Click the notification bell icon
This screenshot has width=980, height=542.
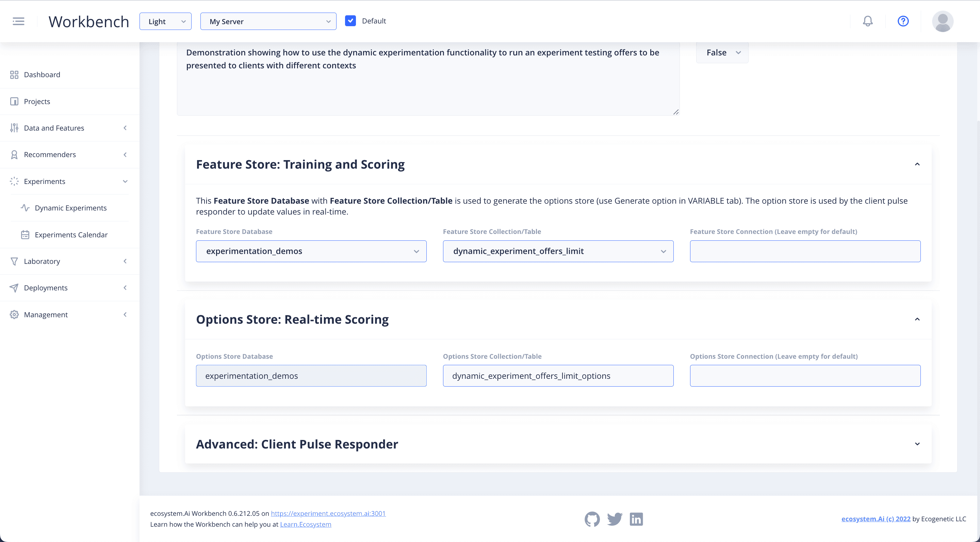[867, 21]
